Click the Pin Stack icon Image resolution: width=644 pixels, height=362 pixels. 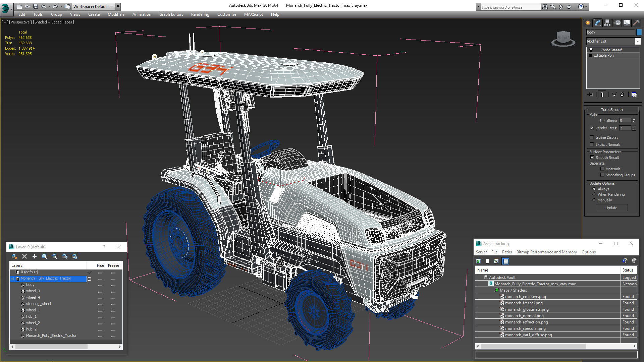591,95
